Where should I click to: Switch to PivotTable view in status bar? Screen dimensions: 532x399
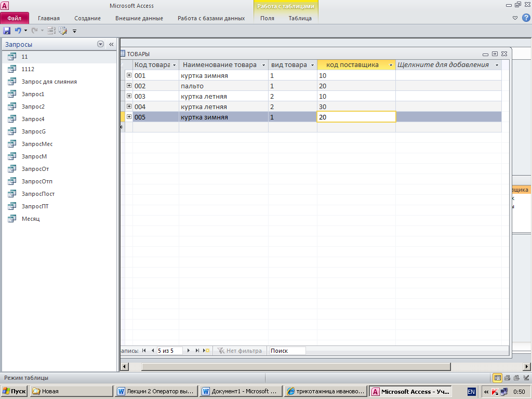tap(507, 378)
